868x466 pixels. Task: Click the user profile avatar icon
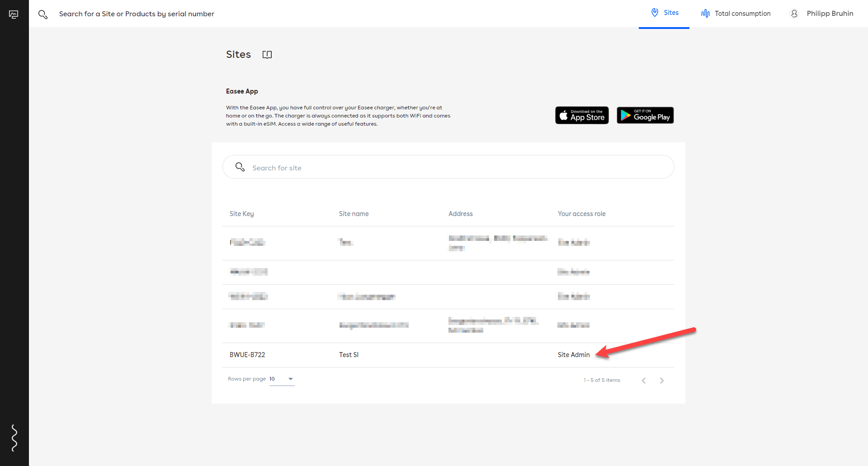[x=794, y=14]
